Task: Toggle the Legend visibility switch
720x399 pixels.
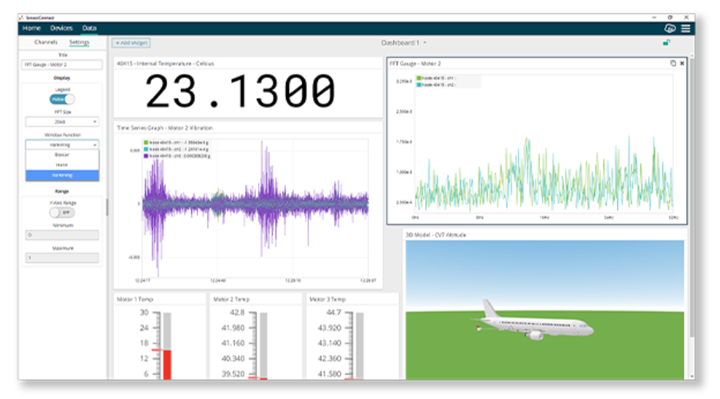Action: point(62,99)
